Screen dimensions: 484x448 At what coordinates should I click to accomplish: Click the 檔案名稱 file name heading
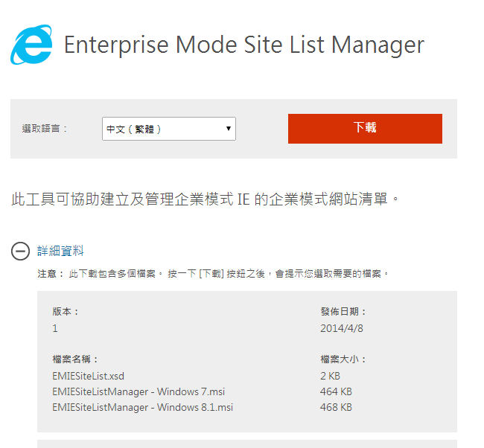click(x=75, y=359)
